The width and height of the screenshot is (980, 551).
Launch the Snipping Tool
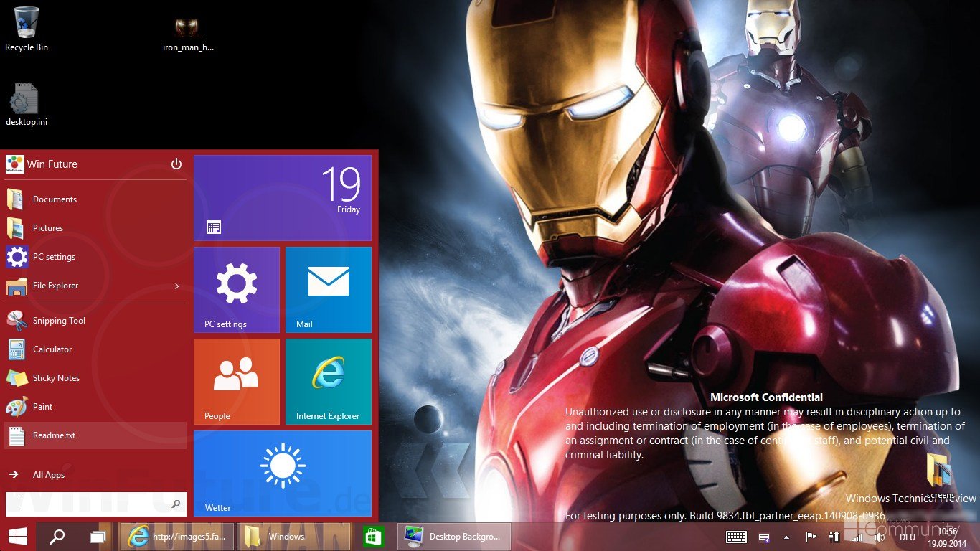point(95,321)
